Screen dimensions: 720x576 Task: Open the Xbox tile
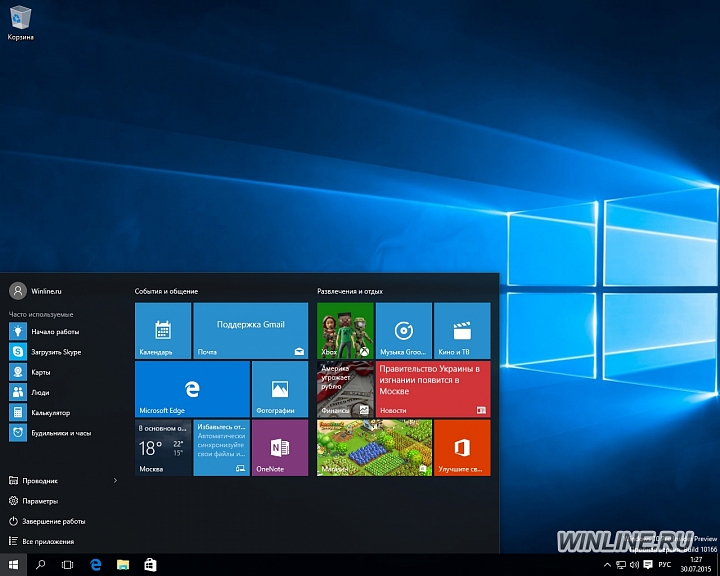[345, 331]
